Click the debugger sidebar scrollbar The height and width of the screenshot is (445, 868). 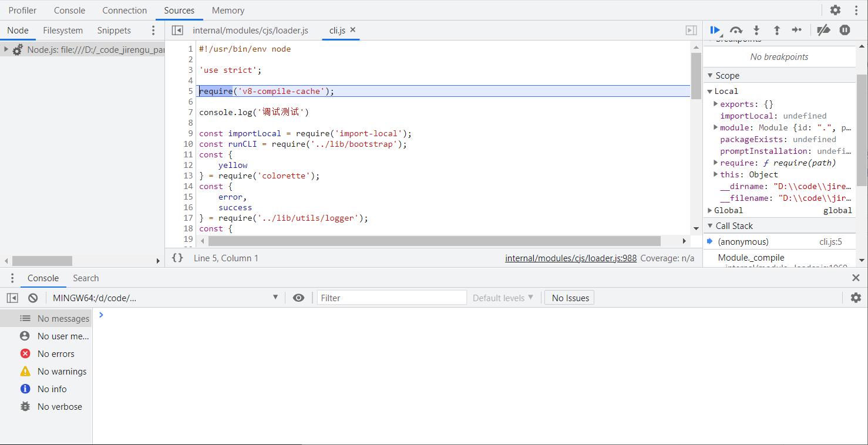coord(862,130)
